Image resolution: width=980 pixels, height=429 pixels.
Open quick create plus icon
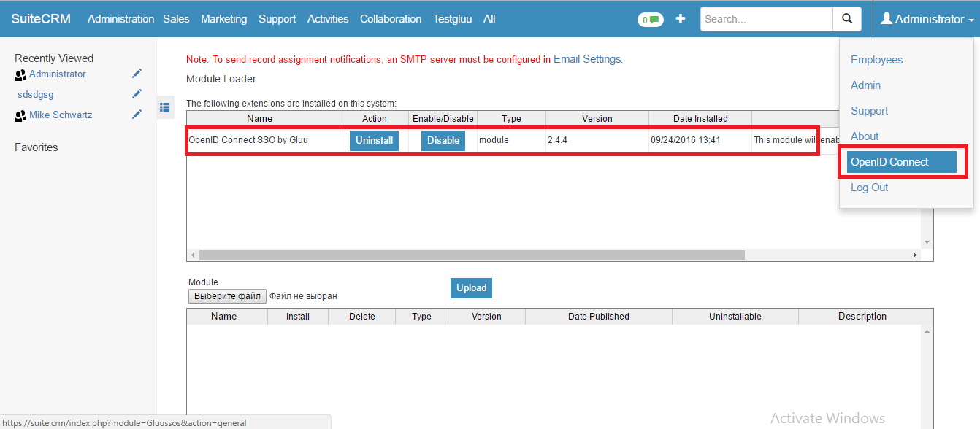[681, 19]
